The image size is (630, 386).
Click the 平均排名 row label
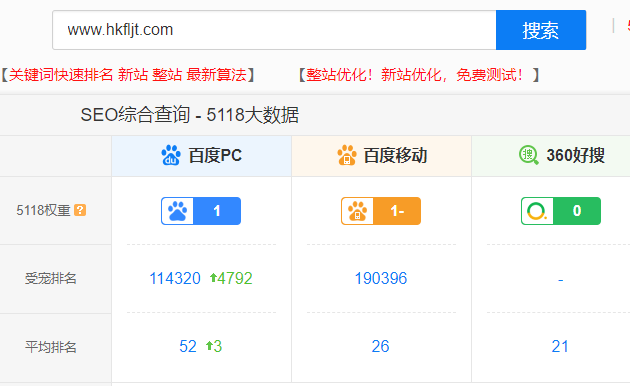(51, 347)
